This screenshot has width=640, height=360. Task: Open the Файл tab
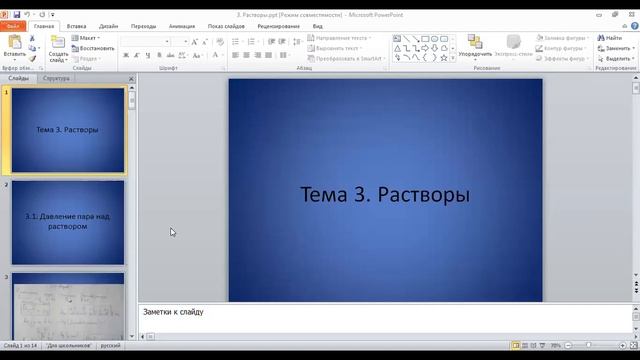tap(13, 26)
